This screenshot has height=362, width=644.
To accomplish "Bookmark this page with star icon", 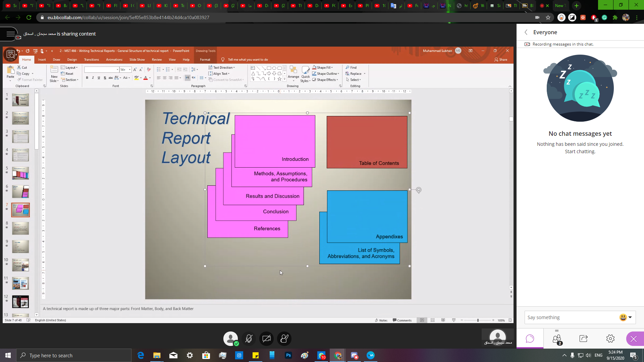I will click(548, 17).
